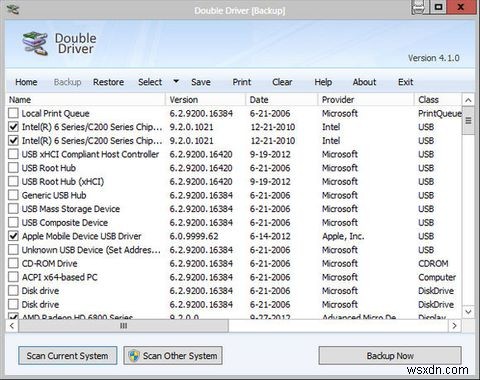Open the Home menu
480x380 pixels.
(26, 82)
